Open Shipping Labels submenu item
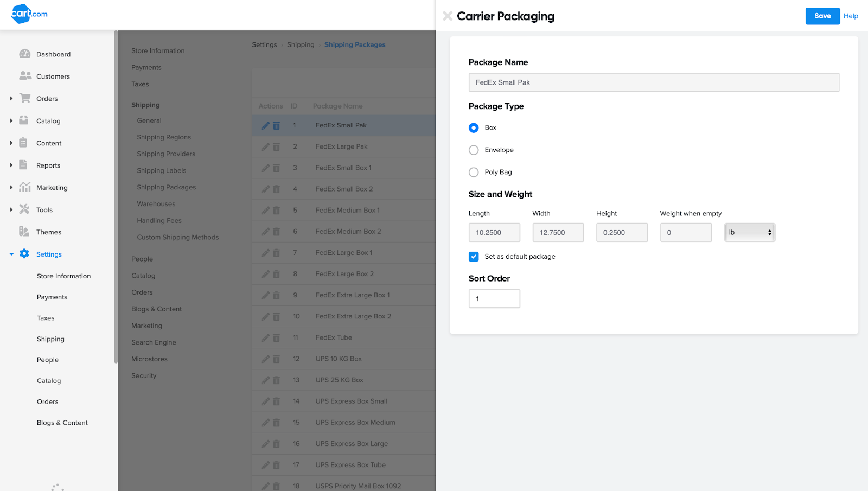868x491 pixels. click(x=162, y=170)
